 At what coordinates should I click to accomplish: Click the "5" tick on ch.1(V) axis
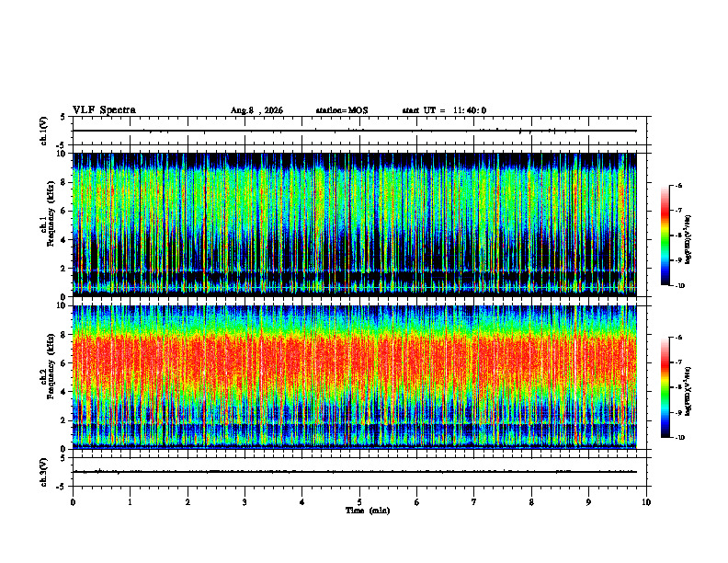pos(63,117)
